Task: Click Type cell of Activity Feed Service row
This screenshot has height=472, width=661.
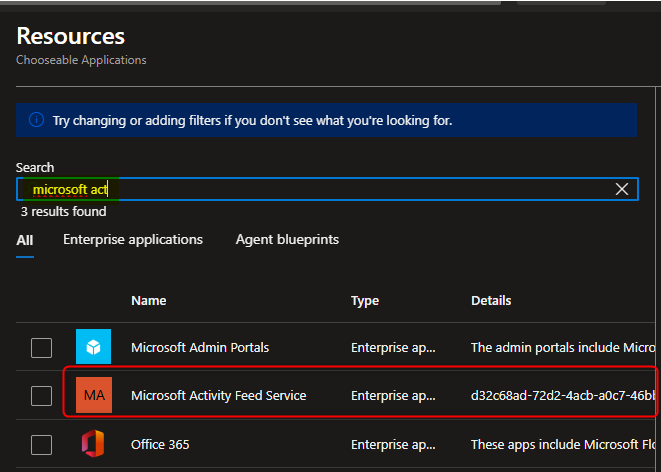Action: (x=393, y=395)
